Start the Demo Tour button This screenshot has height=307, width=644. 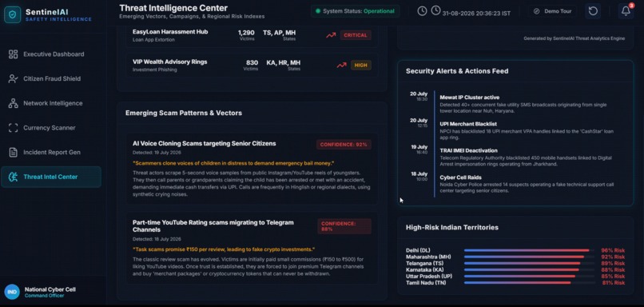[x=552, y=11]
